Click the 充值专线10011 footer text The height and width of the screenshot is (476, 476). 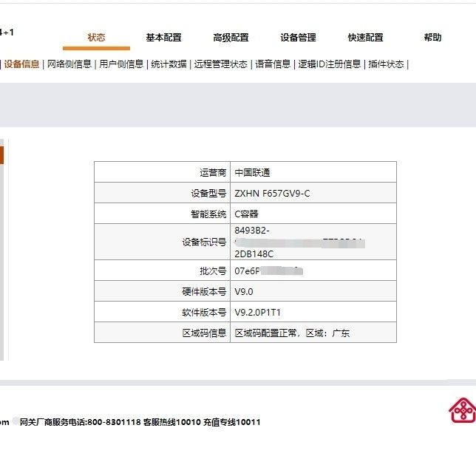pyautogui.click(x=231, y=422)
